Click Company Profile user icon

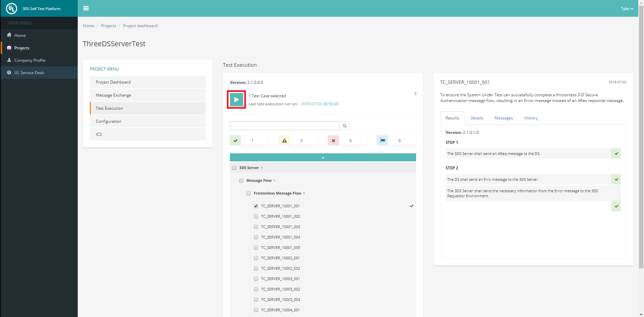pos(9,60)
